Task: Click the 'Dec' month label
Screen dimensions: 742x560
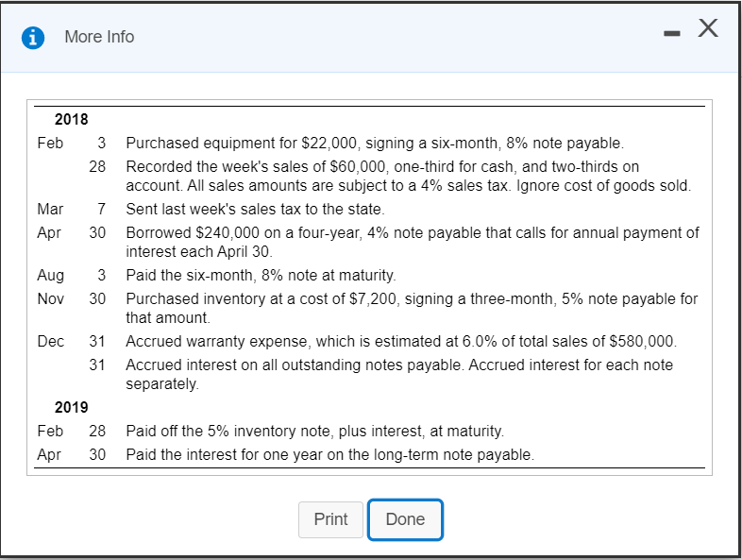Action: point(51,341)
